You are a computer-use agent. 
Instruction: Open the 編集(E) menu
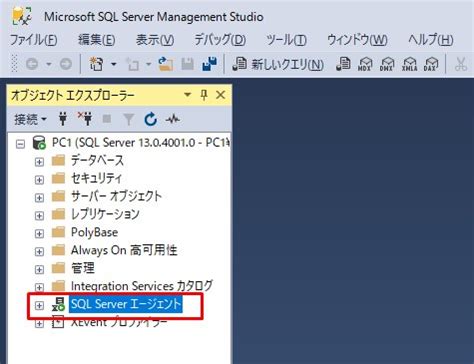tap(97, 40)
